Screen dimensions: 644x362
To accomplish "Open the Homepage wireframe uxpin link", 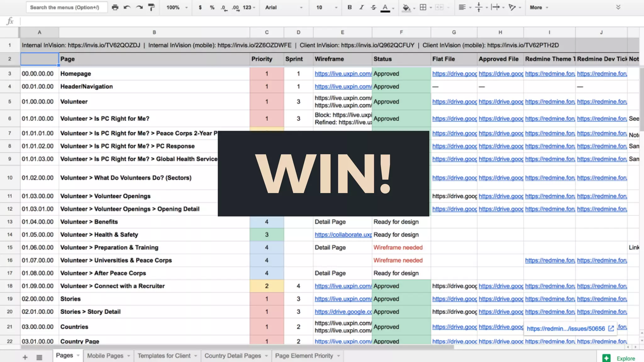I will tap(343, 74).
